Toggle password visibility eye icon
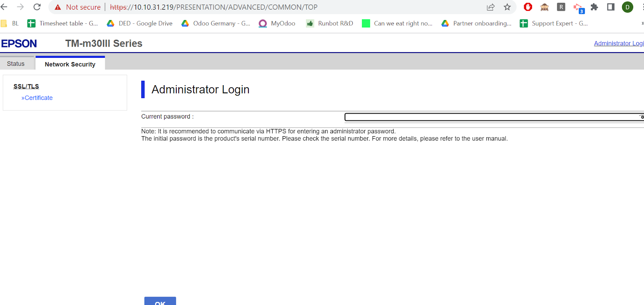Viewport: 644px width, 305px height. click(642, 117)
